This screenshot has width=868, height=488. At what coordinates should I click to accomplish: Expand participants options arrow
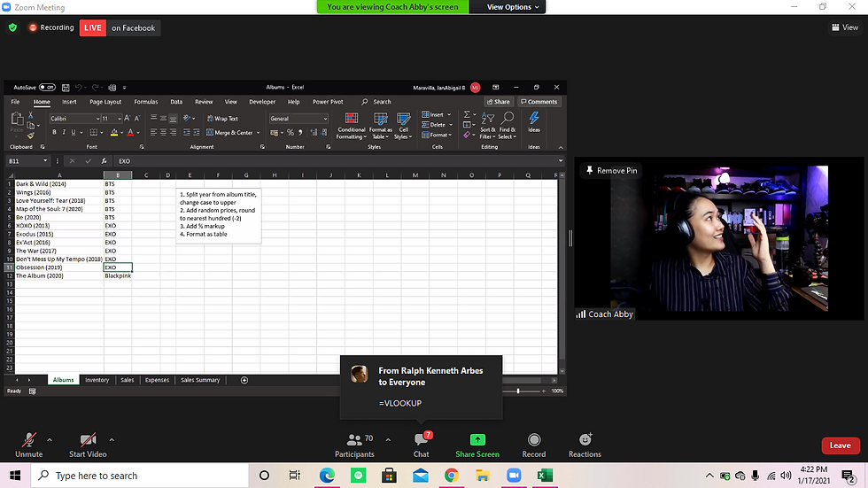pyautogui.click(x=388, y=440)
